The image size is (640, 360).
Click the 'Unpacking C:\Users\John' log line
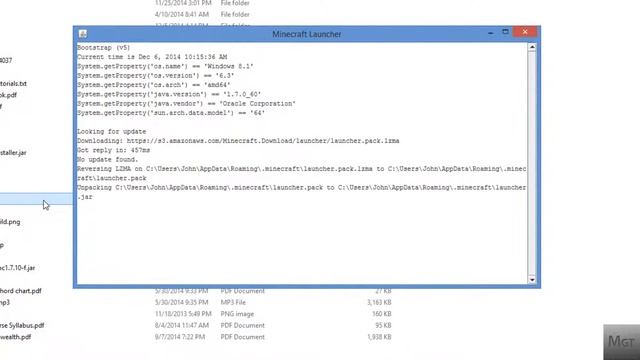tap(302, 193)
